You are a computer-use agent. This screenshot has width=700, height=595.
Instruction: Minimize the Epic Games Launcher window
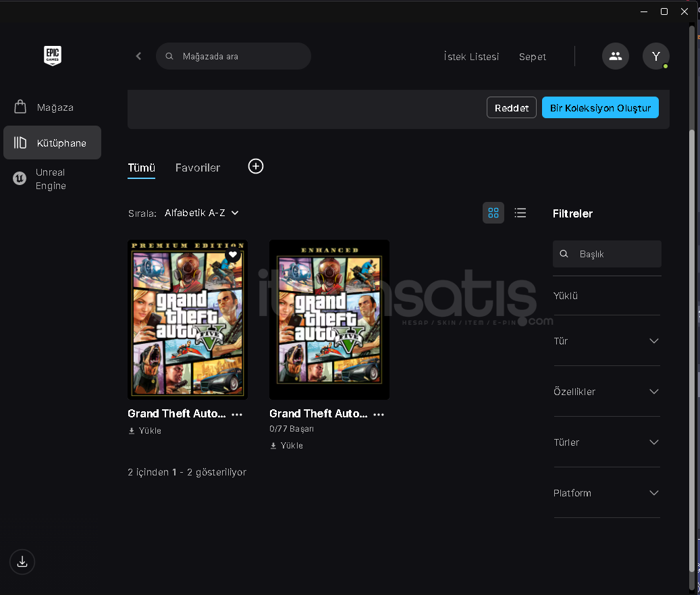pyautogui.click(x=644, y=11)
